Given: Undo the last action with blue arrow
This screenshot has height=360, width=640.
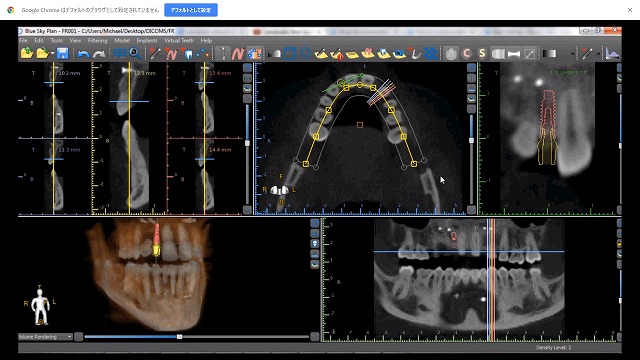Looking at the screenshot, I should point(83,53).
